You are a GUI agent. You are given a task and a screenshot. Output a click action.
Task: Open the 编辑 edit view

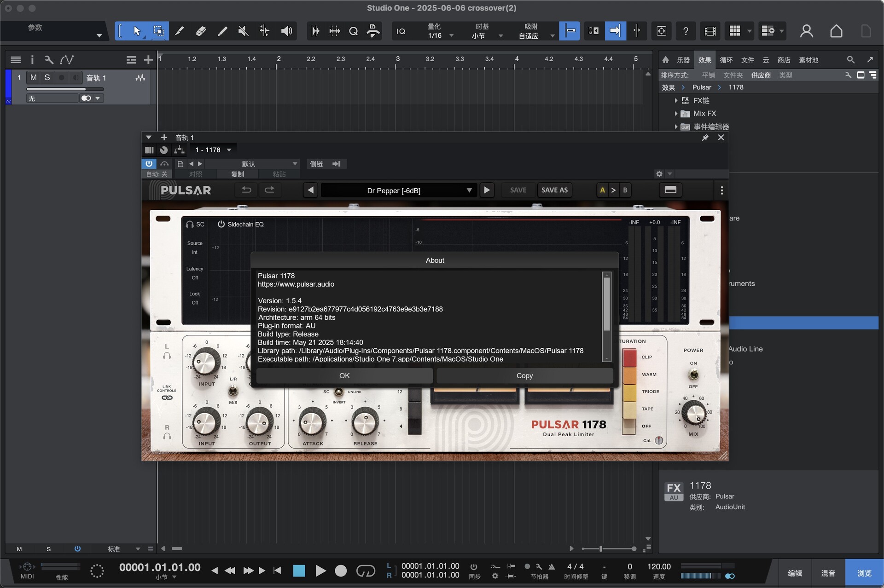pos(795,573)
